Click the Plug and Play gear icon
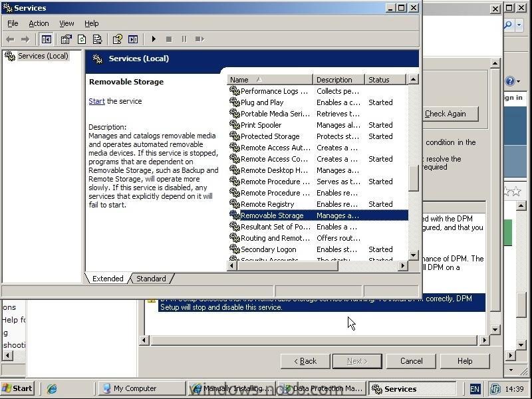This screenshot has width=532, height=399. coord(235,102)
